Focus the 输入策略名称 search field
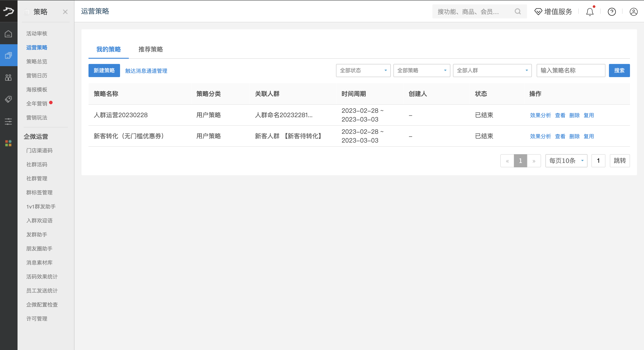This screenshot has height=350, width=644. pos(571,71)
